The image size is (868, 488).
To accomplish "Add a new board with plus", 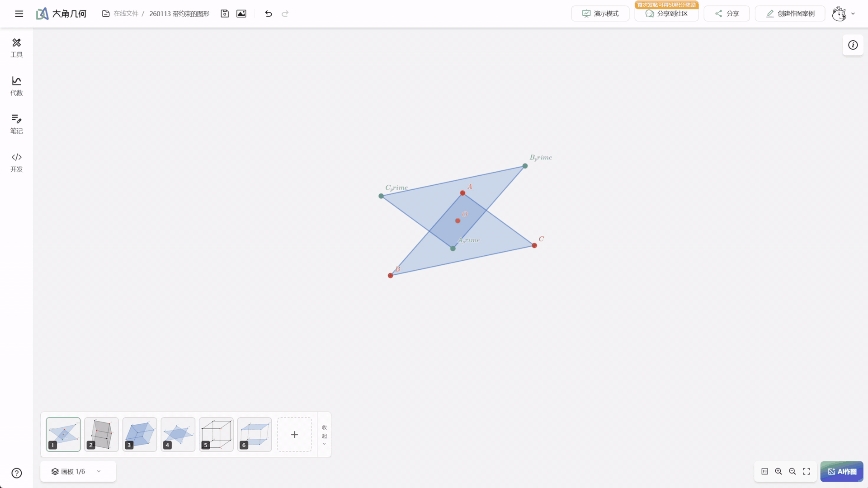I will 294,434.
